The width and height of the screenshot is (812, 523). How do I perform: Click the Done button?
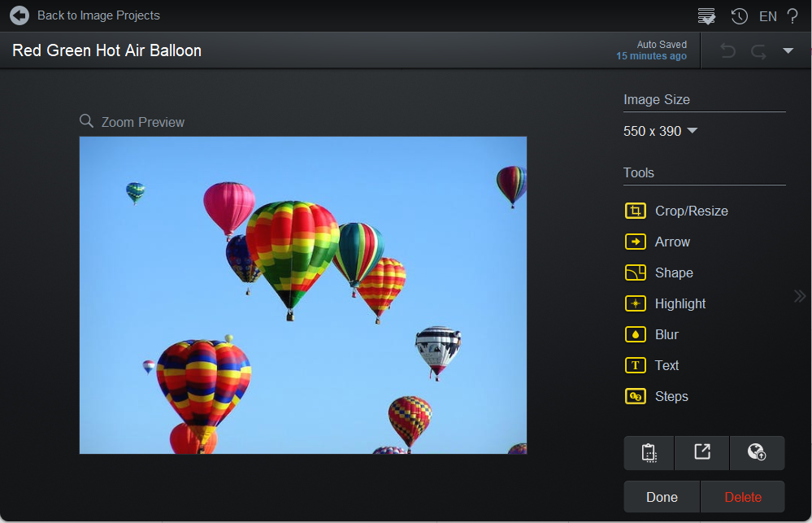coord(662,497)
